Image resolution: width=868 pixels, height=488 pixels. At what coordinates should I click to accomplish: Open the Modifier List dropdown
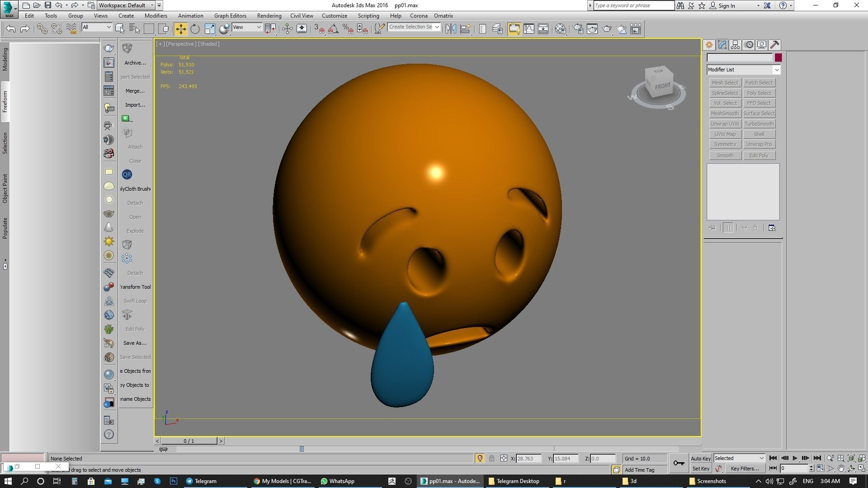click(744, 70)
